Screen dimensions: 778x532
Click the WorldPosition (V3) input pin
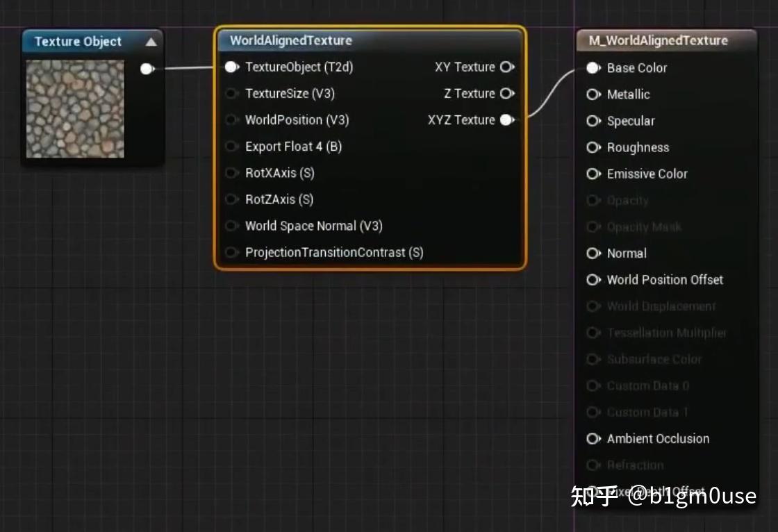click(x=231, y=120)
